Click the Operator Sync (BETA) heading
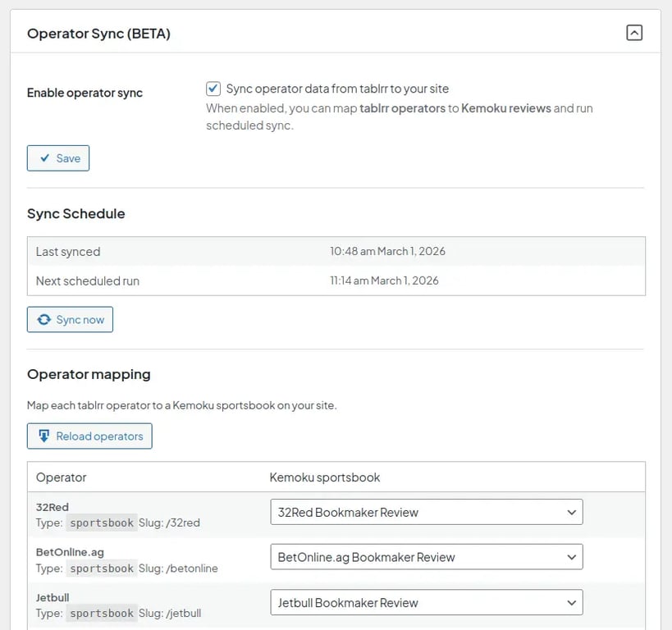Screen dimensions: 672x630 point(98,34)
